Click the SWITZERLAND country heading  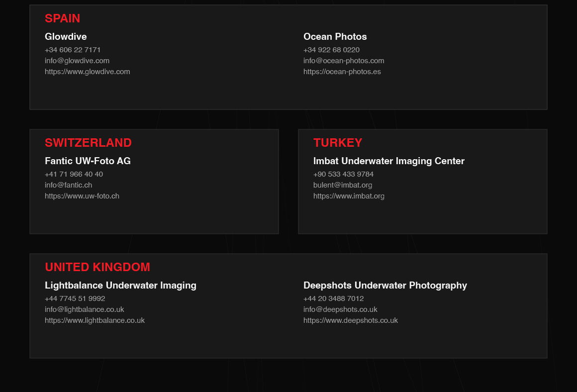[88, 143]
